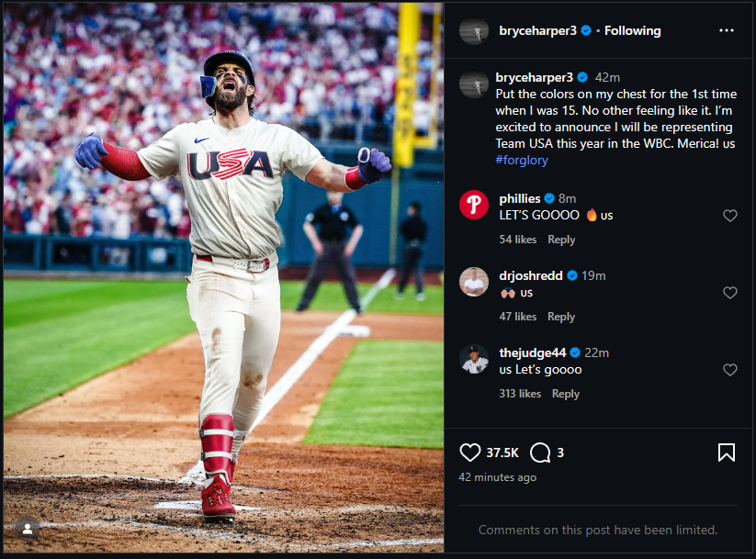Screen dimensions: 756x559
Task: Click the Bryce Harper post photo
Action: (x=223, y=277)
